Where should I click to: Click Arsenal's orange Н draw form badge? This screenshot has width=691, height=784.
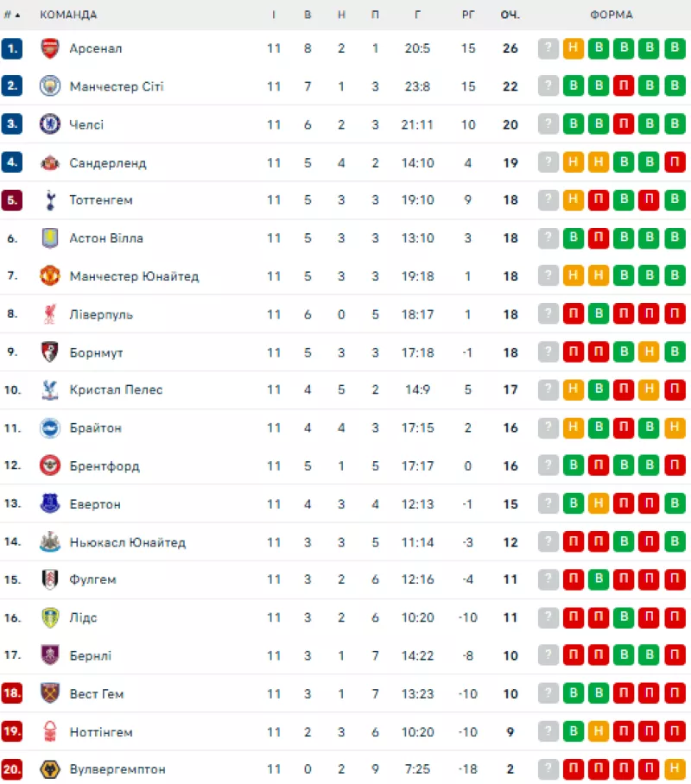(574, 48)
